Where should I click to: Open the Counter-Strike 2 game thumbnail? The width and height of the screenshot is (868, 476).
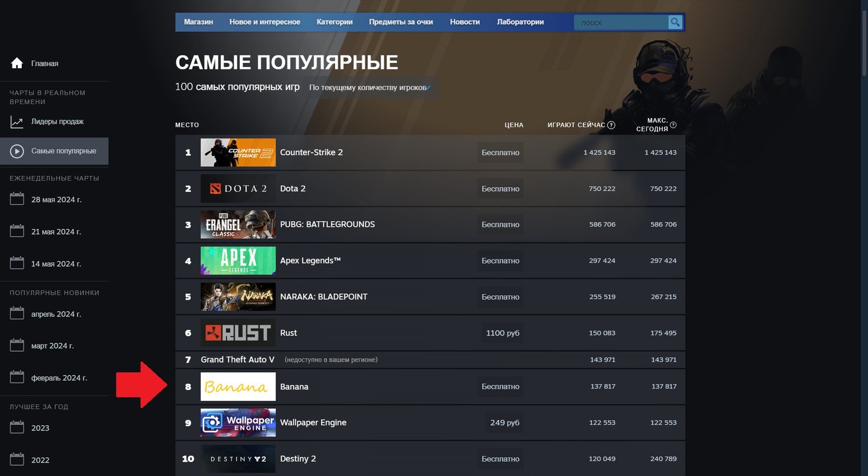pos(238,153)
